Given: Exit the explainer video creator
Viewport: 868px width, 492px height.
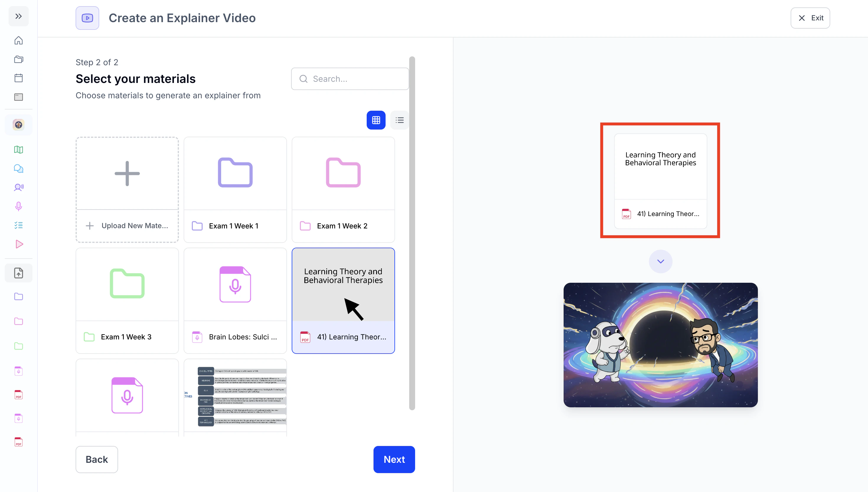Looking at the screenshot, I should [x=810, y=18].
